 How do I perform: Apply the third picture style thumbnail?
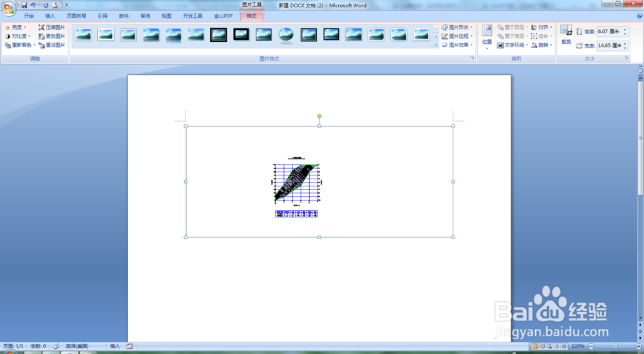pos(129,35)
